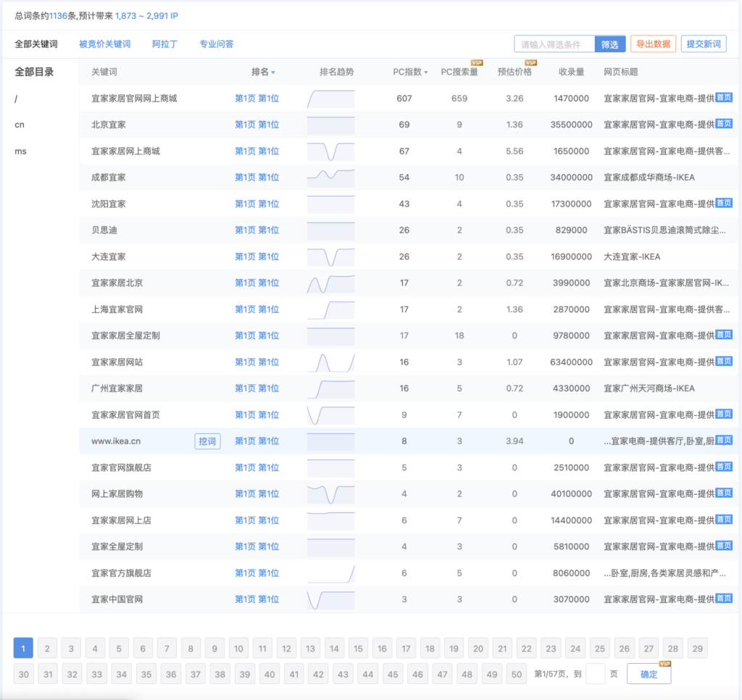Open ranking trend chart for 宜家家居网上商城
This screenshot has height=700, width=742.
pos(330,151)
